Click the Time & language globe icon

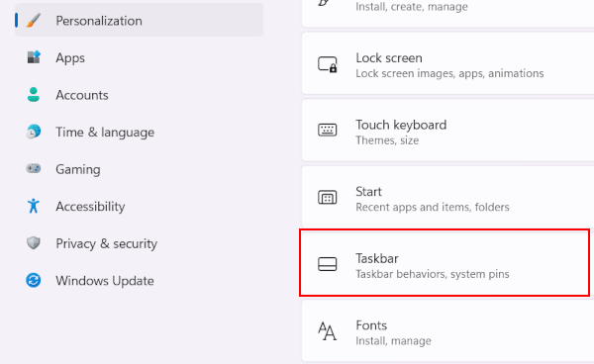pyautogui.click(x=34, y=132)
